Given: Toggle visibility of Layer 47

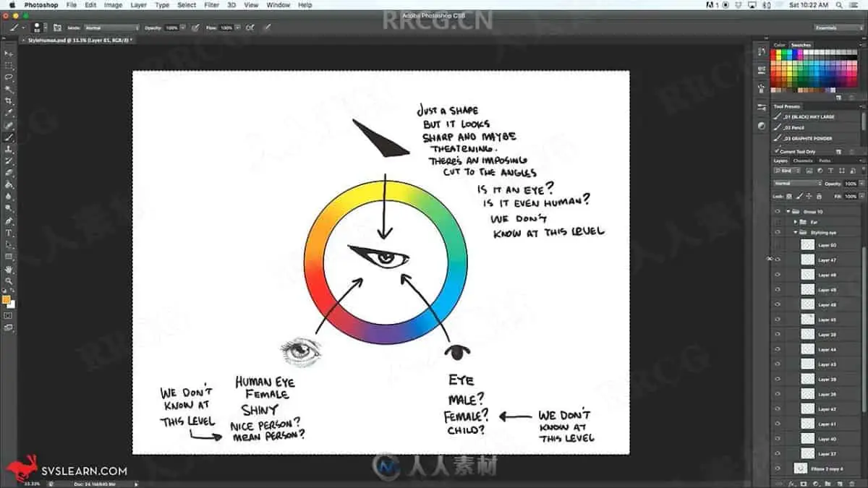Looking at the screenshot, I should click(x=778, y=260).
